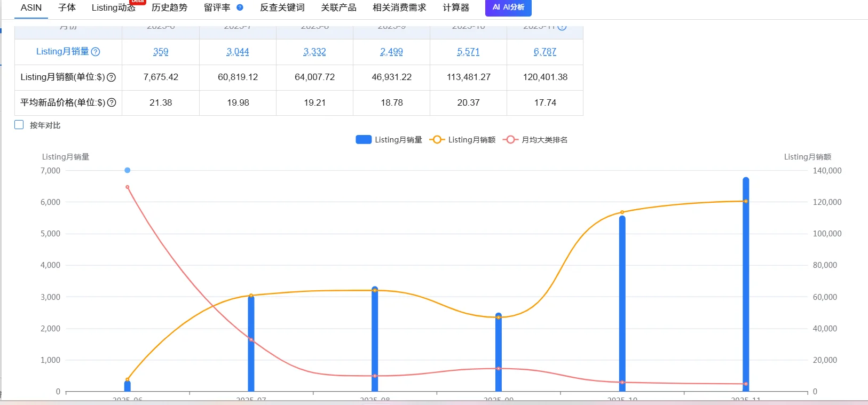Open monthly sales value 5,571

468,52
